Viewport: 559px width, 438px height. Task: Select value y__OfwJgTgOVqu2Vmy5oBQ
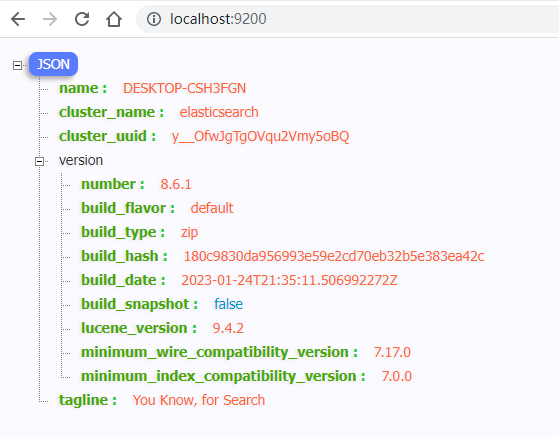click(260, 136)
